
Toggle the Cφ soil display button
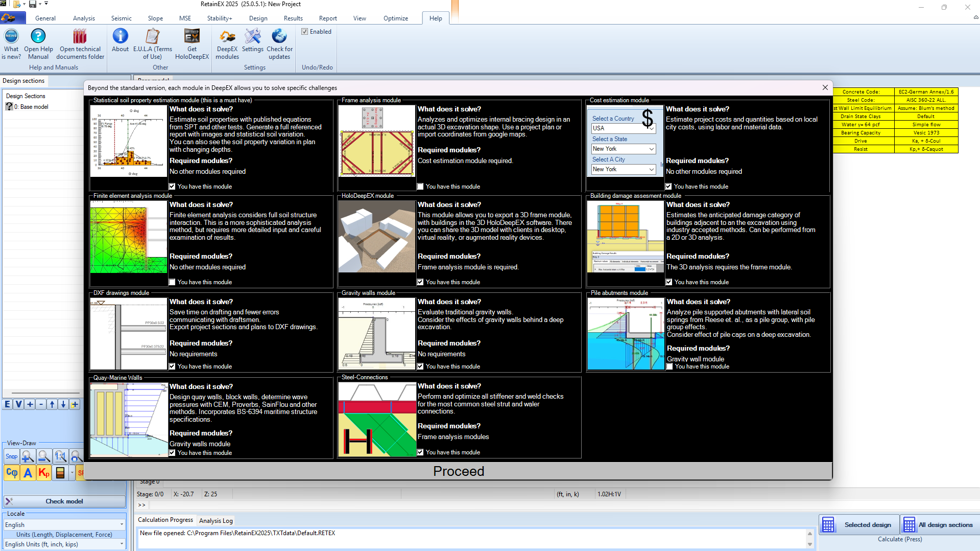coord(12,473)
